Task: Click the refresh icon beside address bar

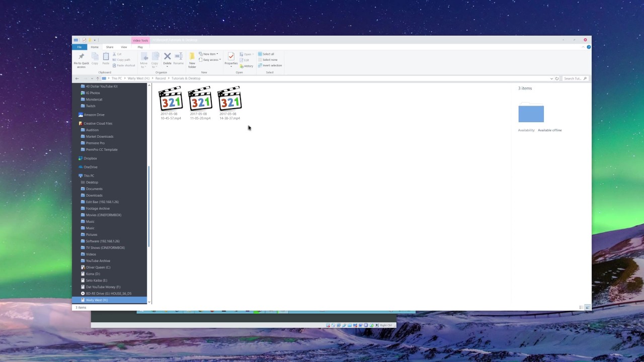Action: [x=557, y=78]
